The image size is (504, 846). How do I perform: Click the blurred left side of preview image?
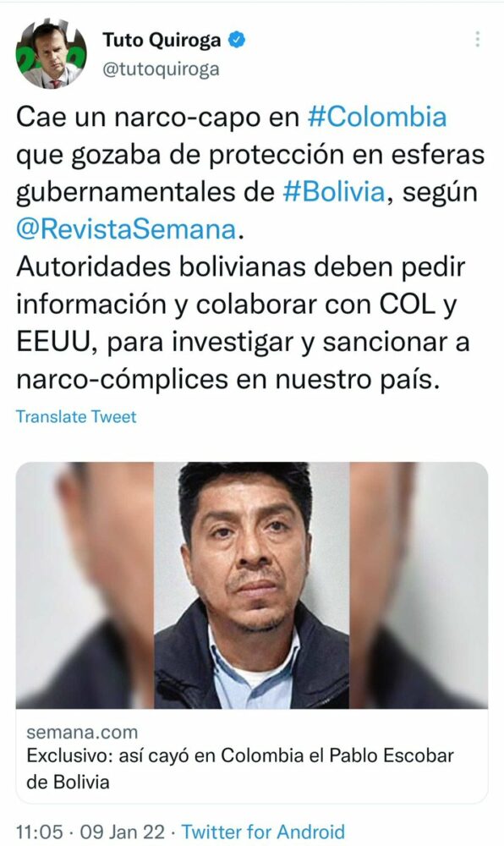coord(85,585)
